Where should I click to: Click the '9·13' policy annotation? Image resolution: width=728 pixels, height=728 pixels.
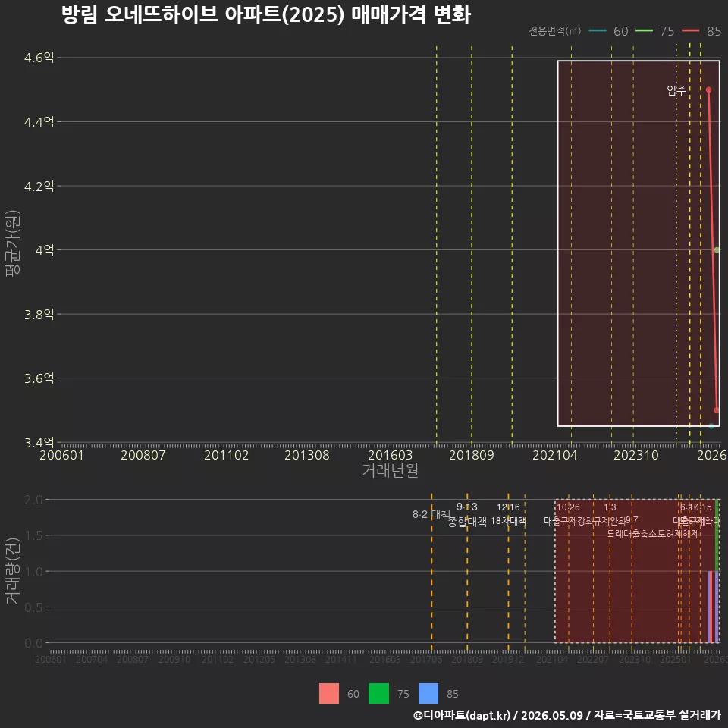466,507
